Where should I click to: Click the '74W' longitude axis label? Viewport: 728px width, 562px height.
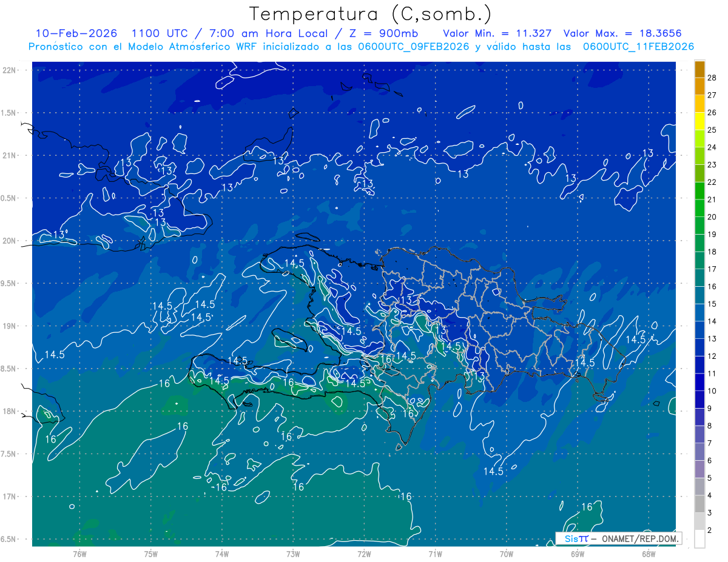coord(222,554)
